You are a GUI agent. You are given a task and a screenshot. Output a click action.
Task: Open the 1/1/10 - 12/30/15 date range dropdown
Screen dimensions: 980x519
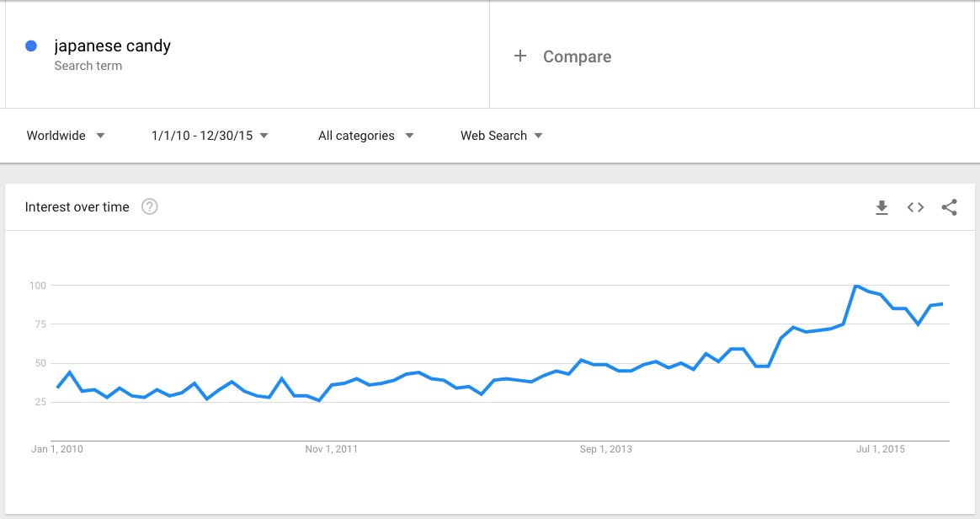pos(210,136)
